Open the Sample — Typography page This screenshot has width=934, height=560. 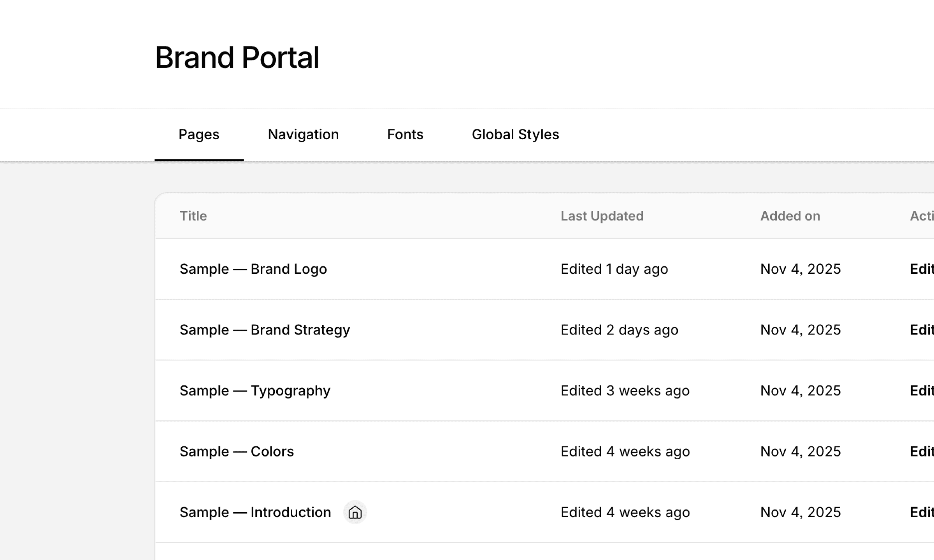click(x=255, y=390)
